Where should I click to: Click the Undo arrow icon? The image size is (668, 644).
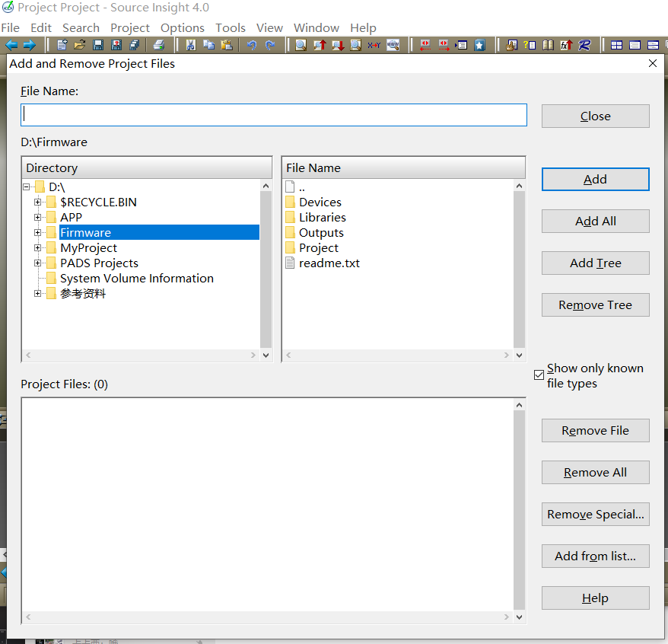[251, 45]
